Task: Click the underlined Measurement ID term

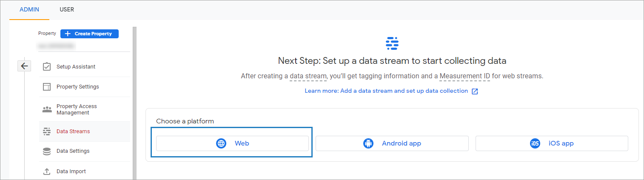Action: (x=464, y=76)
